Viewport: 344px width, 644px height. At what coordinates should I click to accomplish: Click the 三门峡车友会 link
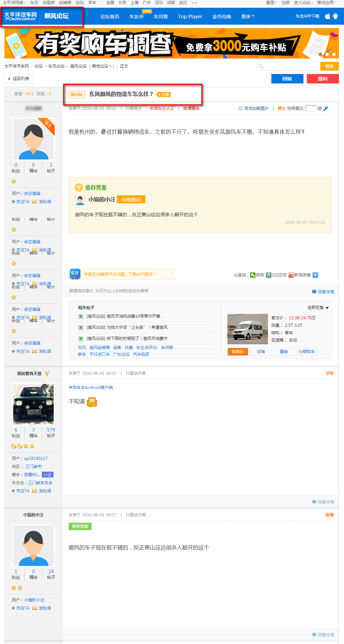coord(40,483)
